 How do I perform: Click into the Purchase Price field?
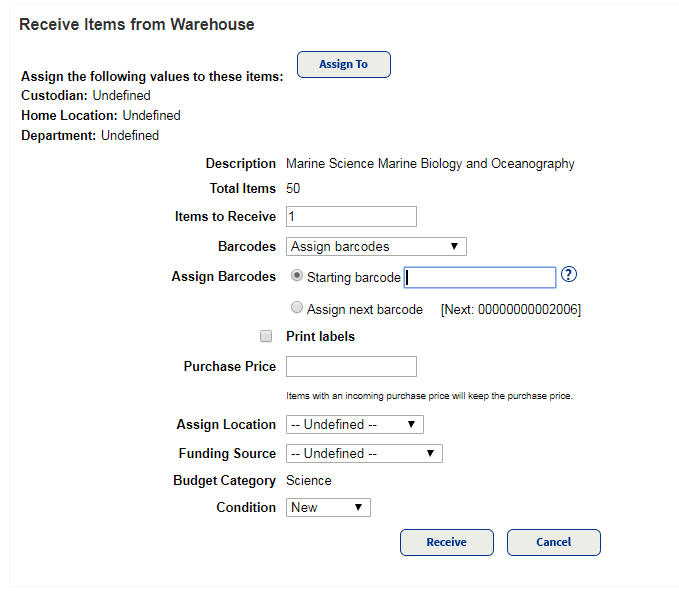click(351, 366)
